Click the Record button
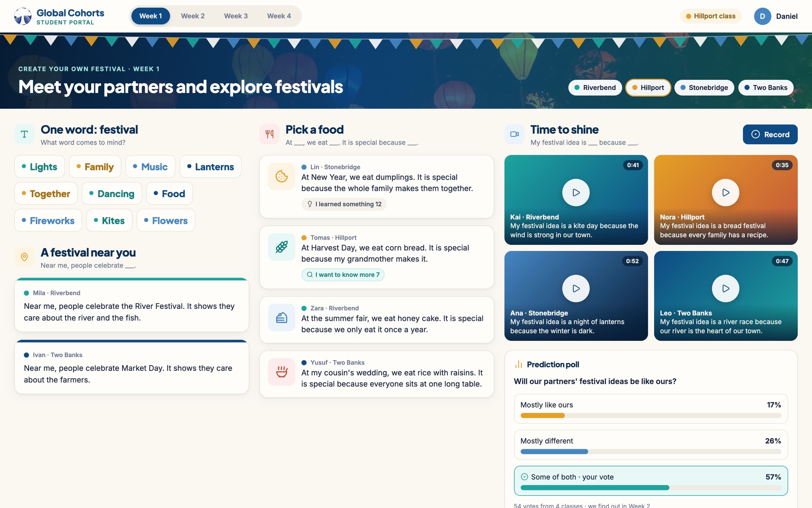Screen dimensions: 812x508 pos(770,134)
